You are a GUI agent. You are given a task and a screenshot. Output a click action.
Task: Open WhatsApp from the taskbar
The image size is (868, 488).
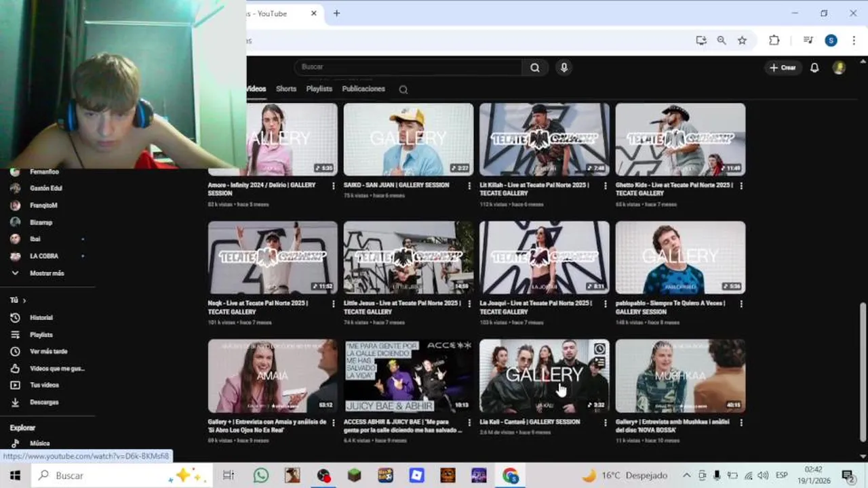click(x=261, y=475)
